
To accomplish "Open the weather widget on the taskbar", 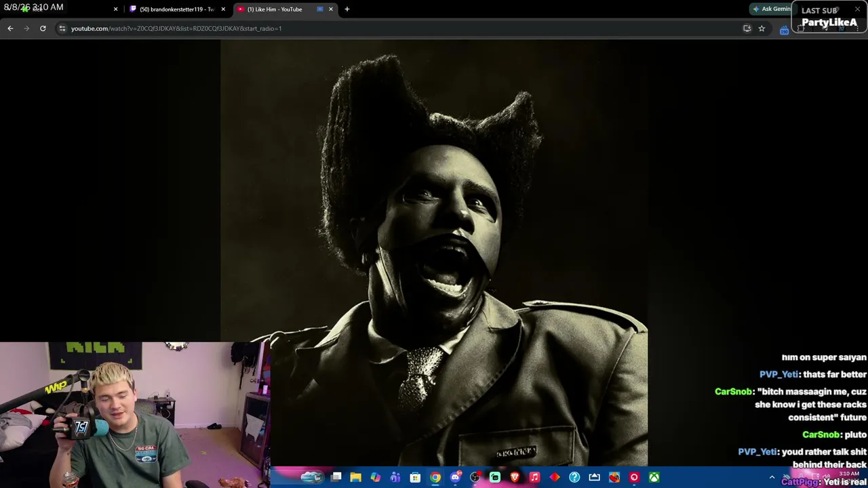I will [311, 478].
